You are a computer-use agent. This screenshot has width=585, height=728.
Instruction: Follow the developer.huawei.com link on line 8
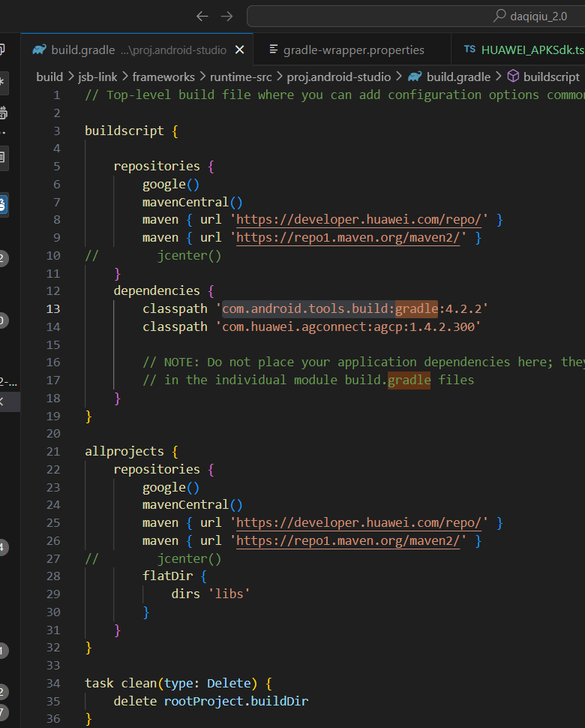click(358, 220)
